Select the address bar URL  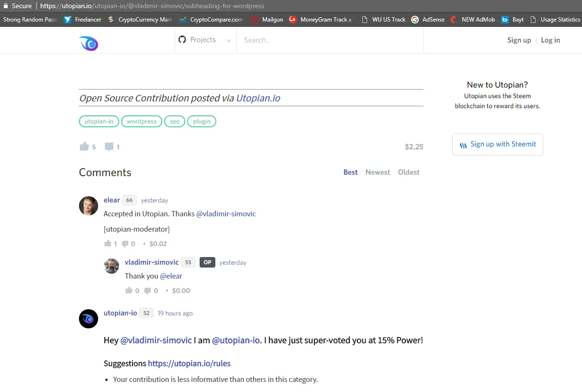pyautogui.click(x=152, y=6)
